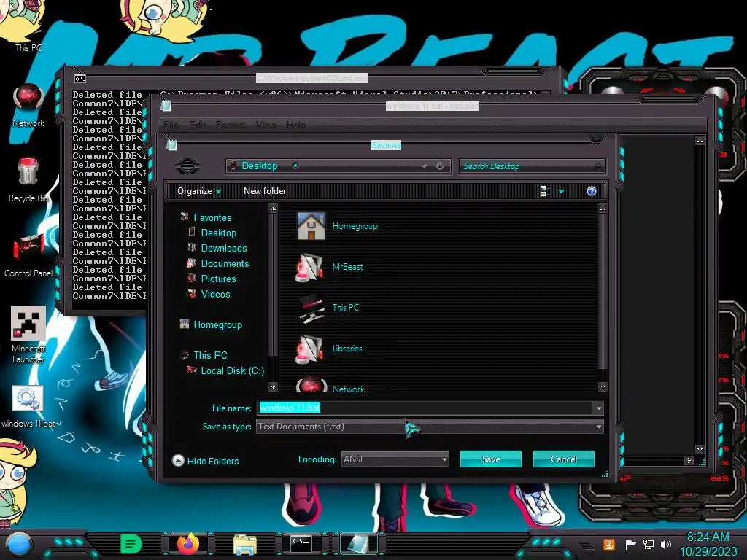Launch Minecraft Launcher from desktop

28,335
